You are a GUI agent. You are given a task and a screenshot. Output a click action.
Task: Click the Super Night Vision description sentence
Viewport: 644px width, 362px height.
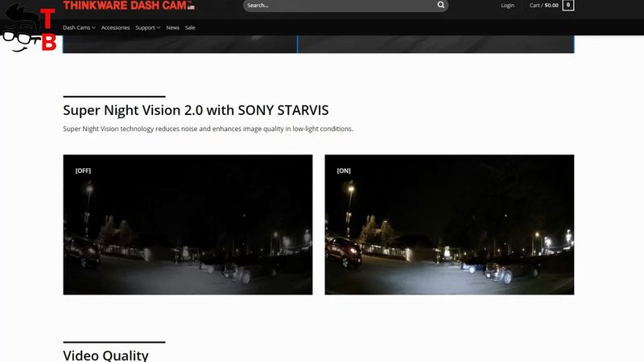pyautogui.click(x=208, y=129)
